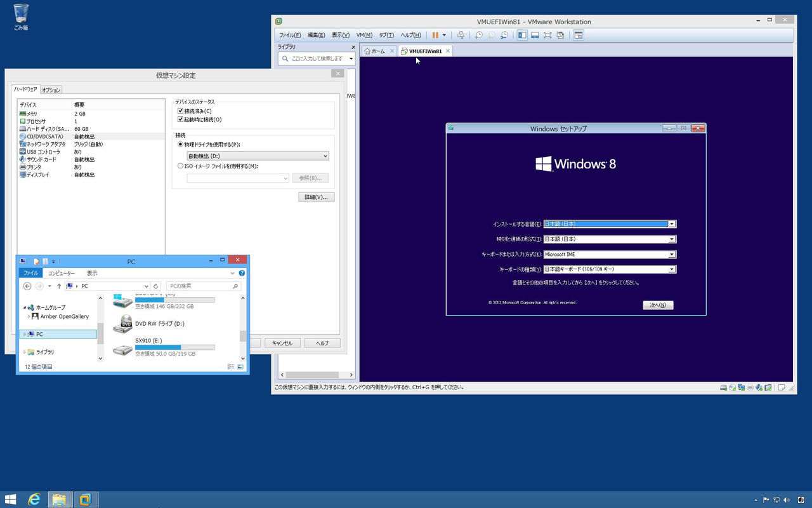The width and height of the screenshot is (812, 508).
Task: Select the ディスプレイ device row
Action: click(91, 175)
